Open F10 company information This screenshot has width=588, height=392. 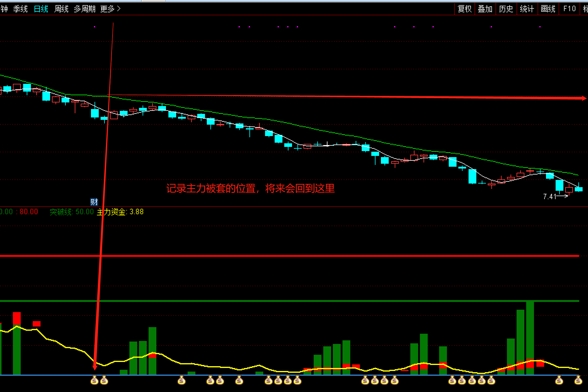(569, 9)
